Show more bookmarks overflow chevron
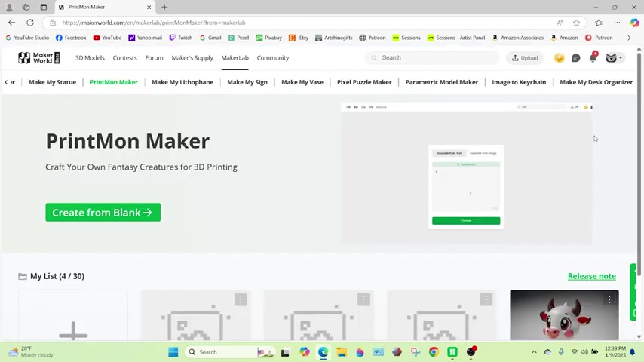The image size is (644, 362). 629,38
